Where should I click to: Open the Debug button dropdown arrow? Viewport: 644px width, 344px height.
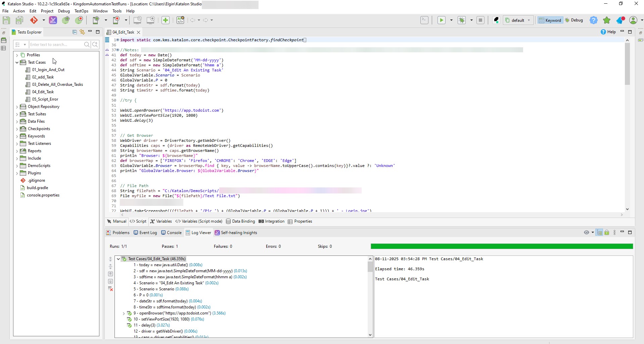click(471, 20)
